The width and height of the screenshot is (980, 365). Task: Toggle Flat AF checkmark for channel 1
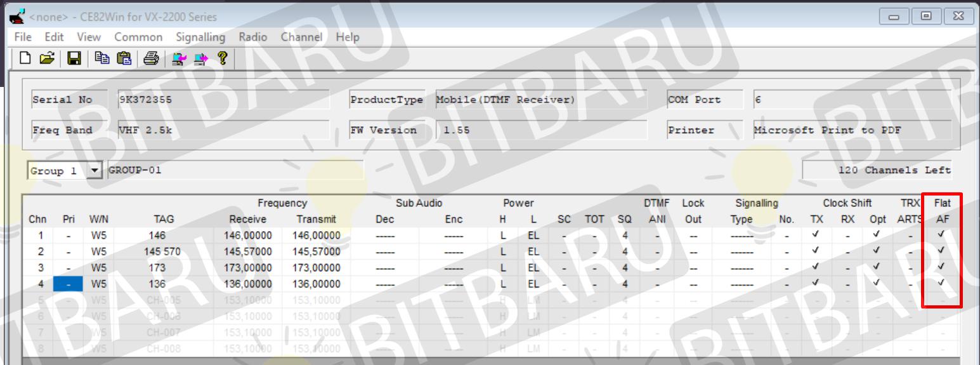941,235
